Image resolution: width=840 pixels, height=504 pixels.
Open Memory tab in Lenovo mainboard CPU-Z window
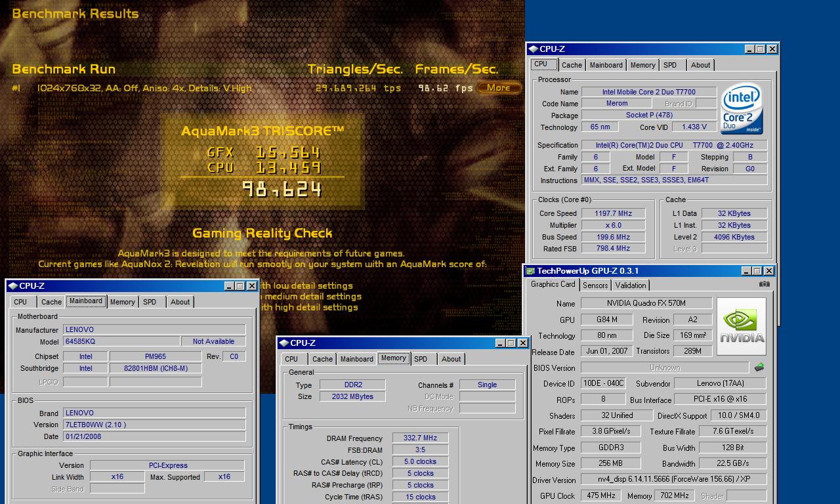(122, 302)
